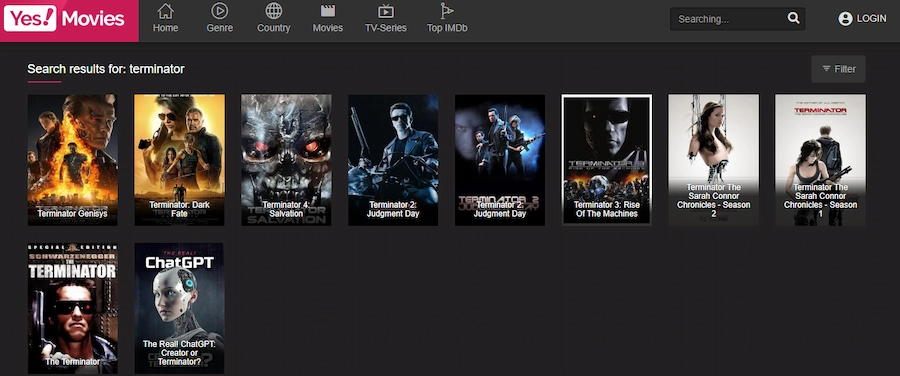This screenshot has height=376, width=900.
Task: Click the Yes! Movies logo
Action: tap(64, 18)
